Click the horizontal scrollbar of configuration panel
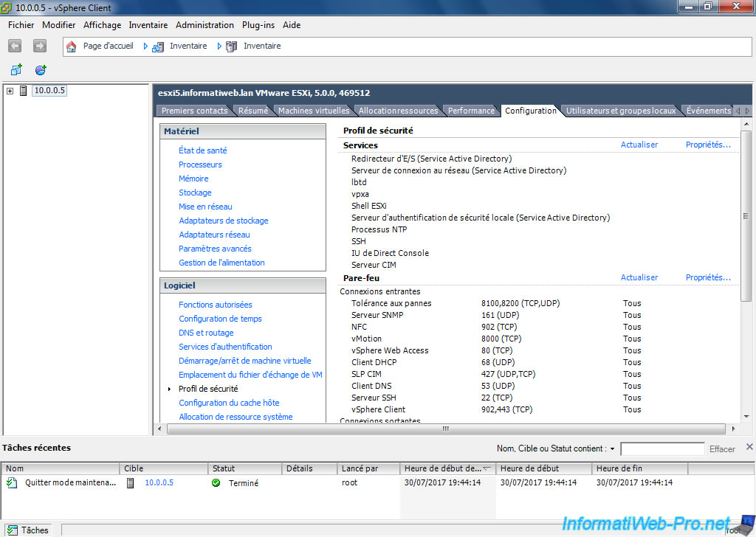 coord(446,428)
